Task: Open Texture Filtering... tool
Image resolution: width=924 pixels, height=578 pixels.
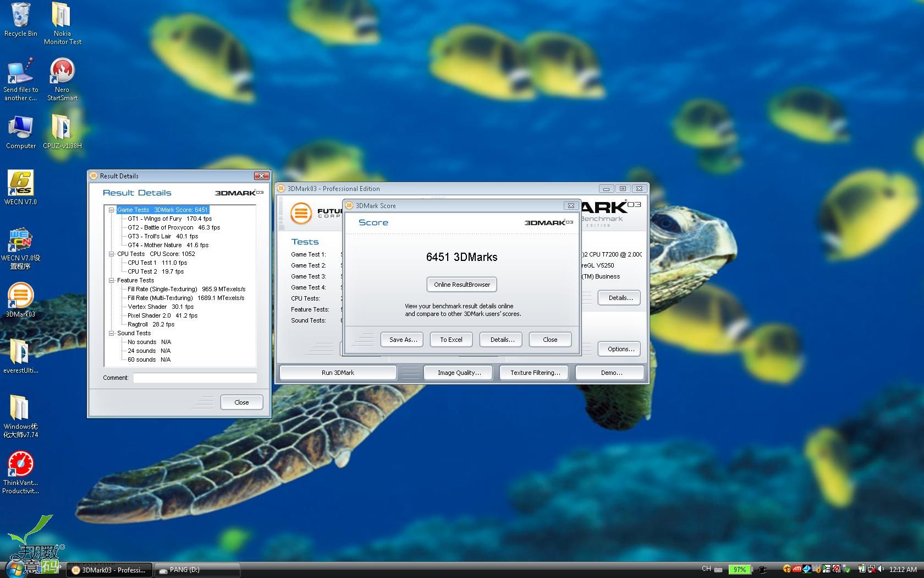Action: 535,373
